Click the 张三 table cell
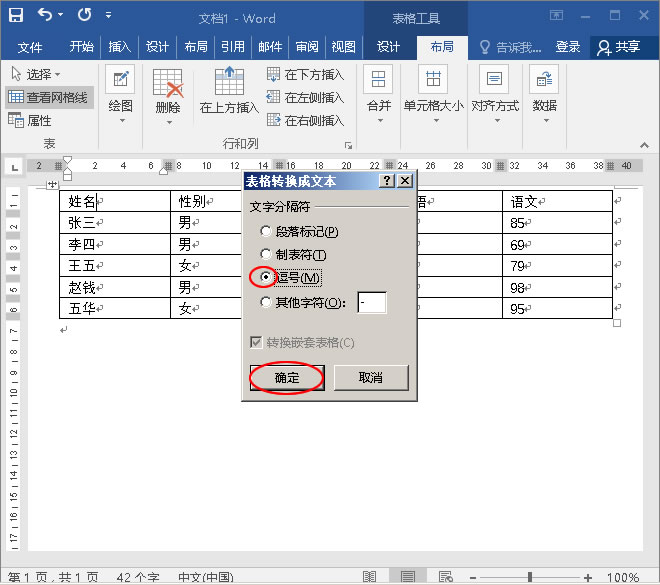Image resolution: width=660 pixels, height=585 pixels. click(115, 223)
